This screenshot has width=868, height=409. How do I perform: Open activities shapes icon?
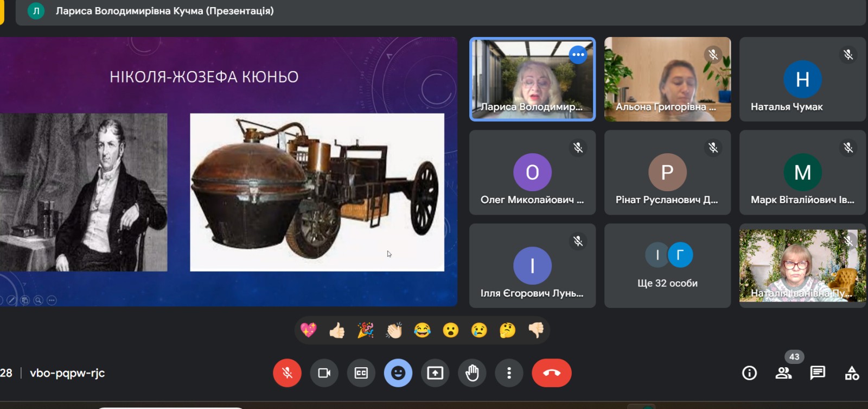click(x=852, y=373)
